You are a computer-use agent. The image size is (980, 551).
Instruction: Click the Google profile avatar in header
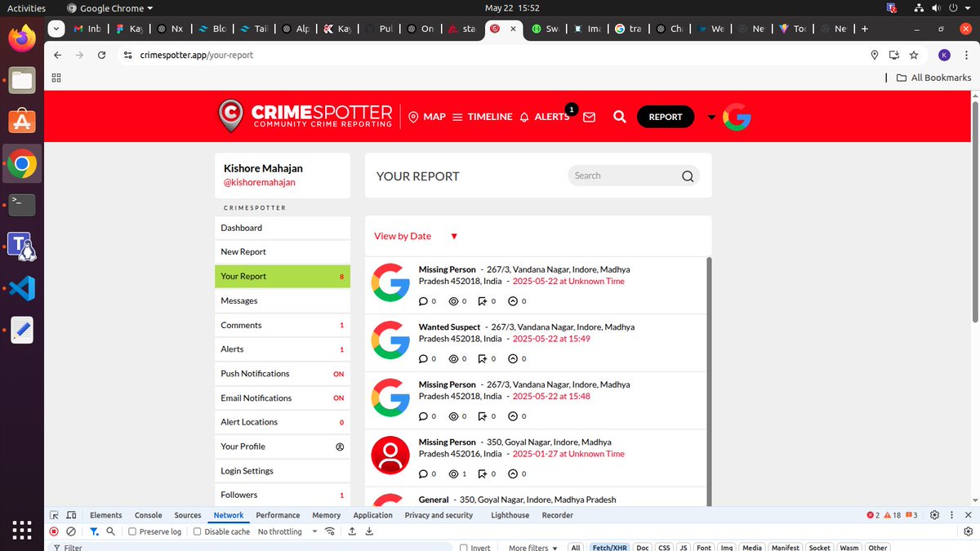pos(737,117)
